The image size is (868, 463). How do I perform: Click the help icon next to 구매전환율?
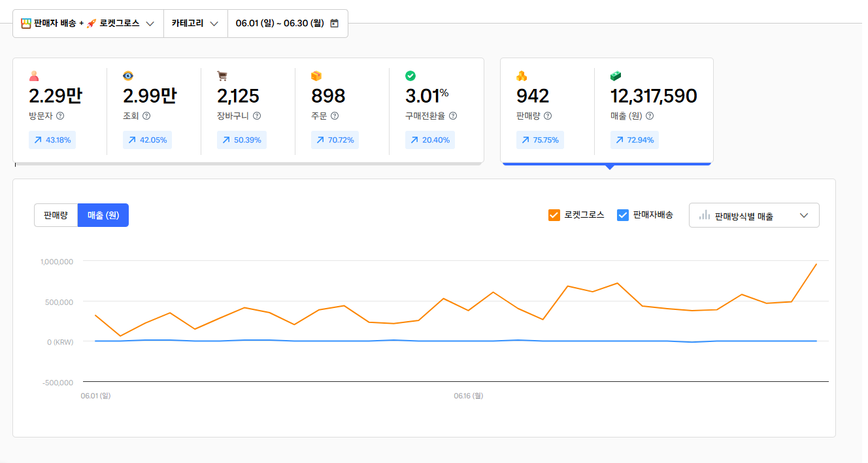[453, 116]
